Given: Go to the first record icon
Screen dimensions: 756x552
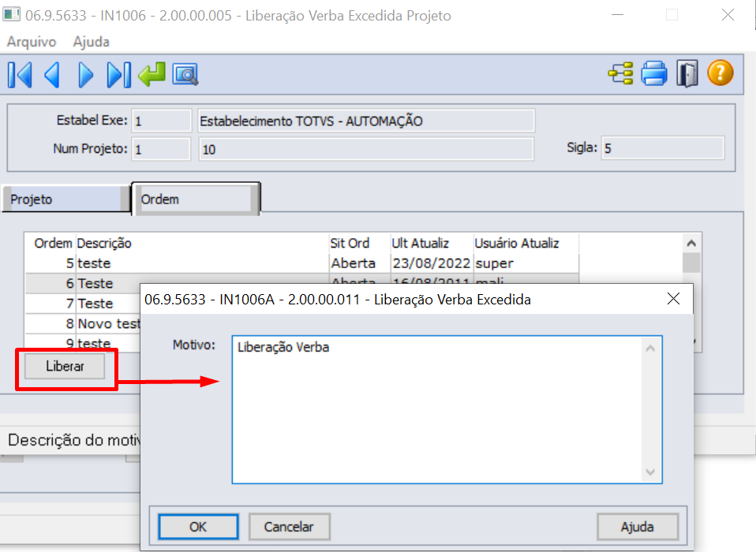Looking at the screenshot, I should (21, 75).
